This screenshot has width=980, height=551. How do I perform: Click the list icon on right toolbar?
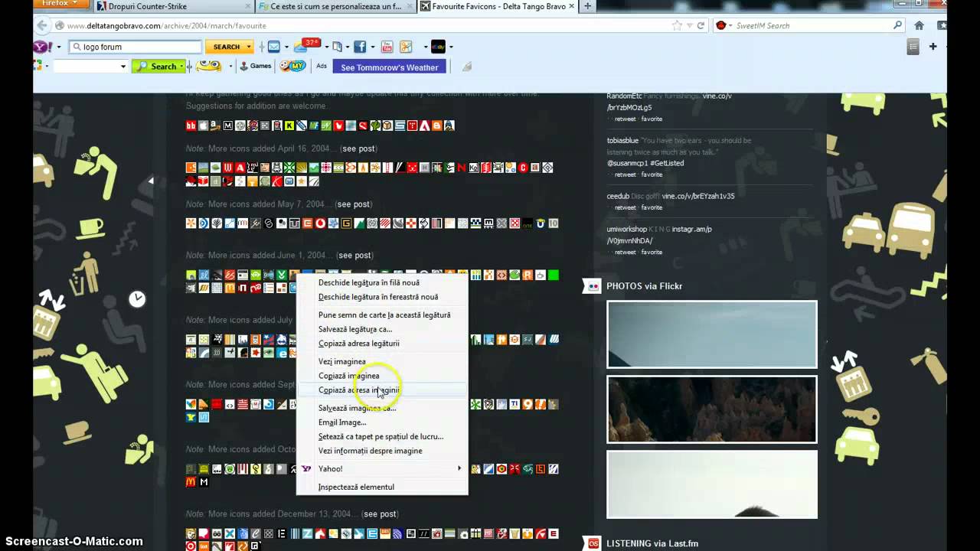pos(913,47)
